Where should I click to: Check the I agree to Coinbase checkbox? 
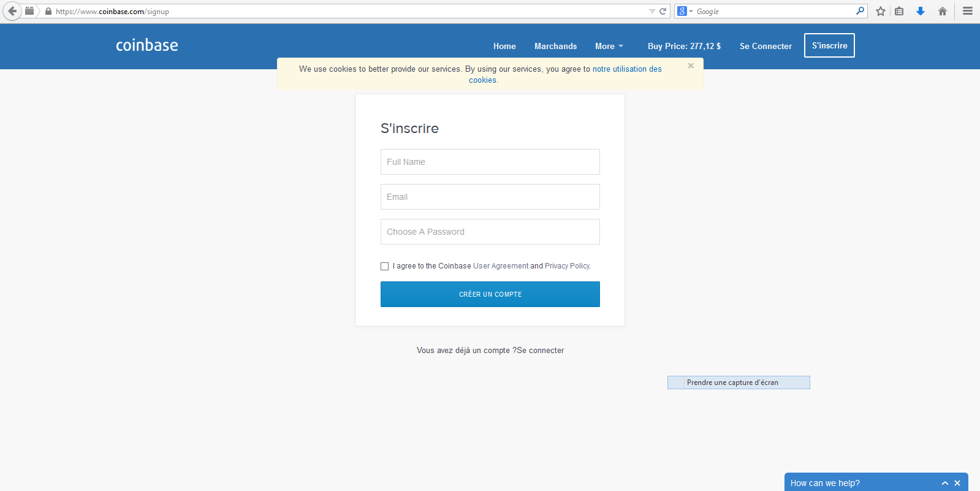[384, 266]
